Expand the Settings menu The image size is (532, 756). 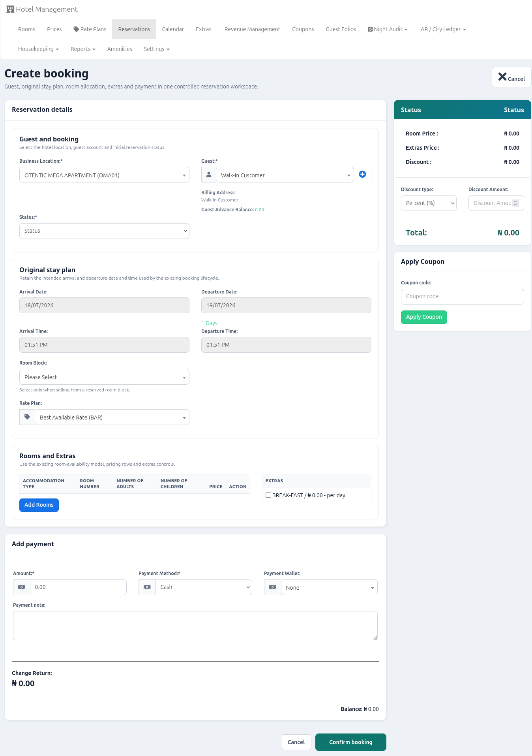pos(157,49)
